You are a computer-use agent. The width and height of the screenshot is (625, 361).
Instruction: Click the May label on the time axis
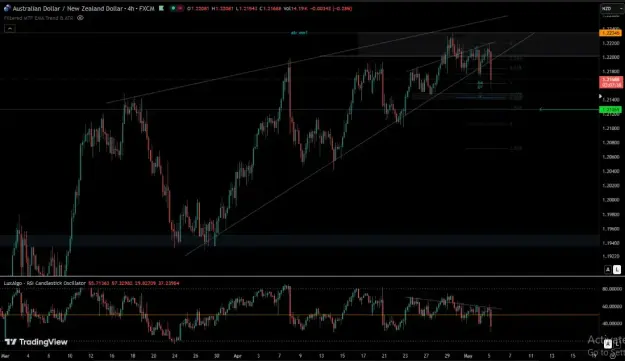coord(468,356)
